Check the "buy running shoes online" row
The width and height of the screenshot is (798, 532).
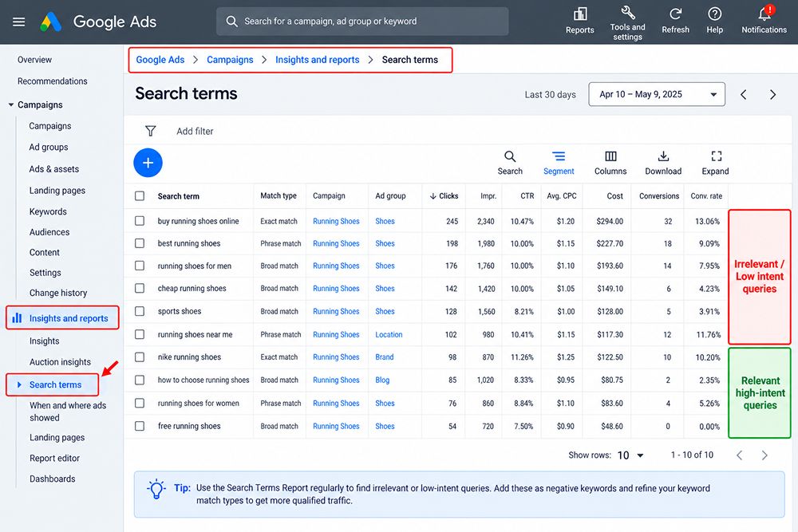[x=140, y=221]
